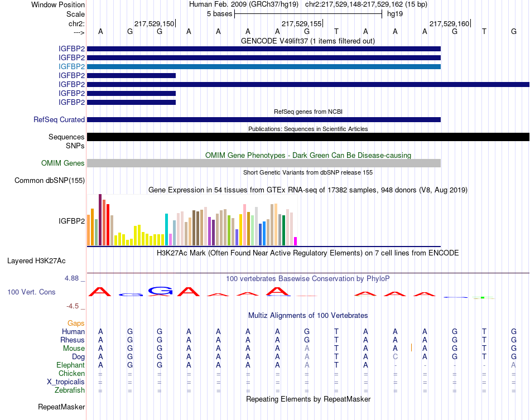Click the OMIM Genes label
The height and width of the screenshot is (420, 530).
63,163
